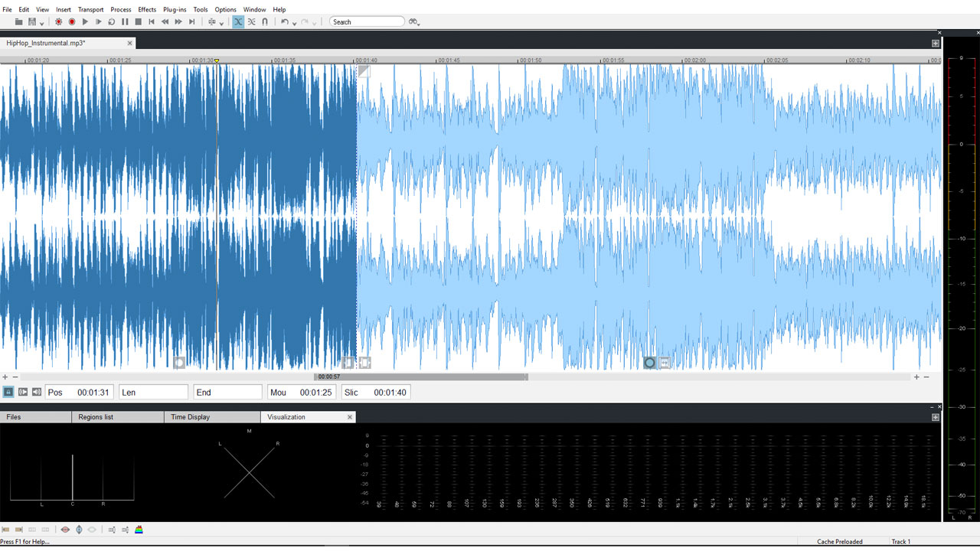Open the Process menu

click(120, 9)
